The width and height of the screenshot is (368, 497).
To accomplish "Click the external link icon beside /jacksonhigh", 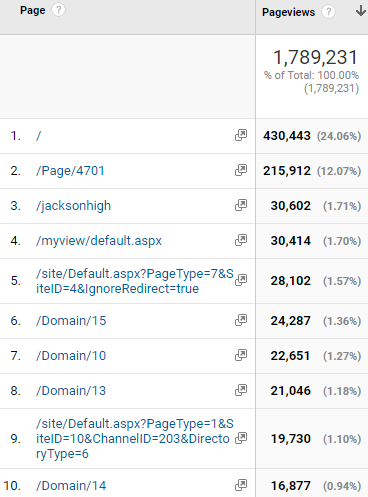I will (x=241, y=205).
